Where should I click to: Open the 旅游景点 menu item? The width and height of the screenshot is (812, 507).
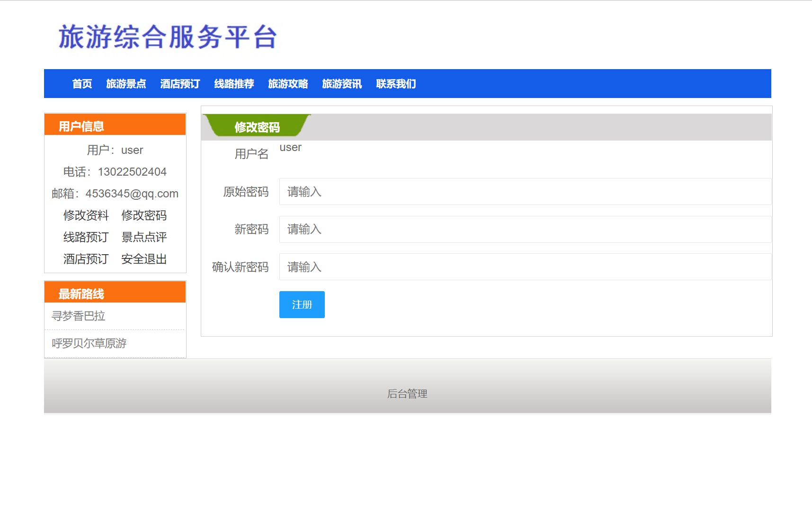(x=126, y=83)
